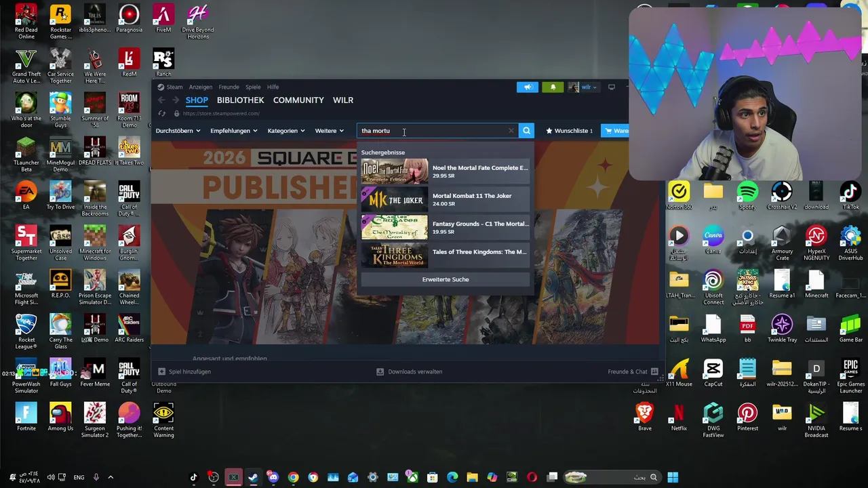Clear the Steam search field with X
Viewport: 868px width, 488px height.
[x=511, y=131]
